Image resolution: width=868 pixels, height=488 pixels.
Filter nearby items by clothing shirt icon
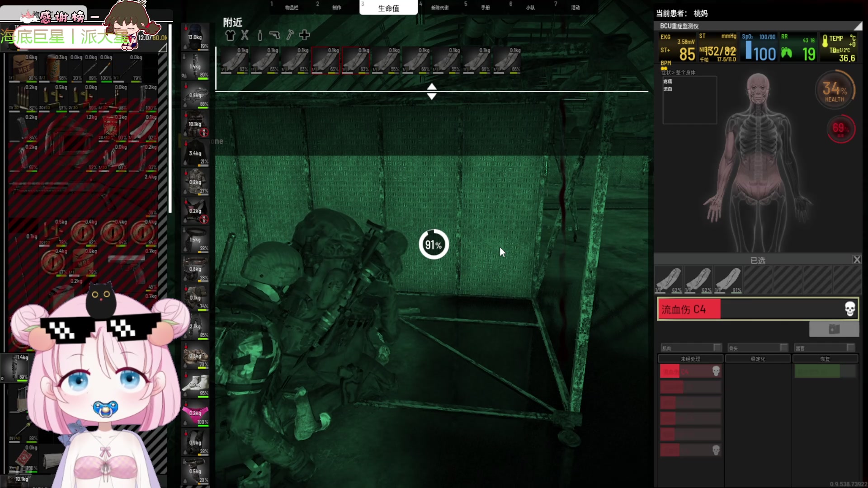click(230, 35)
